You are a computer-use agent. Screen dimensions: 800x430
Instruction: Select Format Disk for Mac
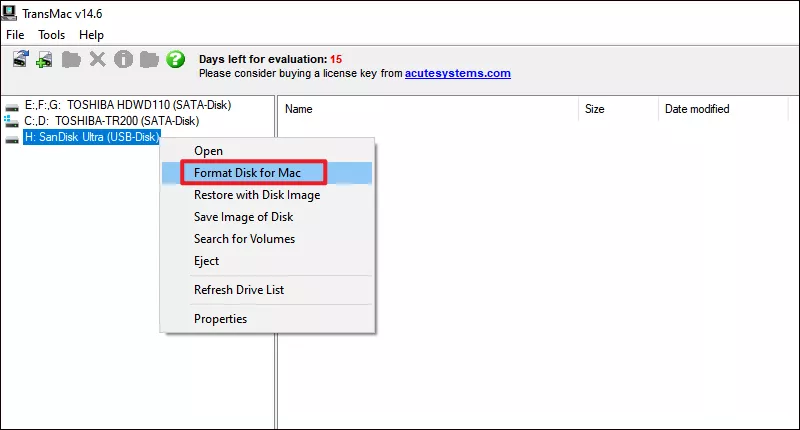click(267, 173)
